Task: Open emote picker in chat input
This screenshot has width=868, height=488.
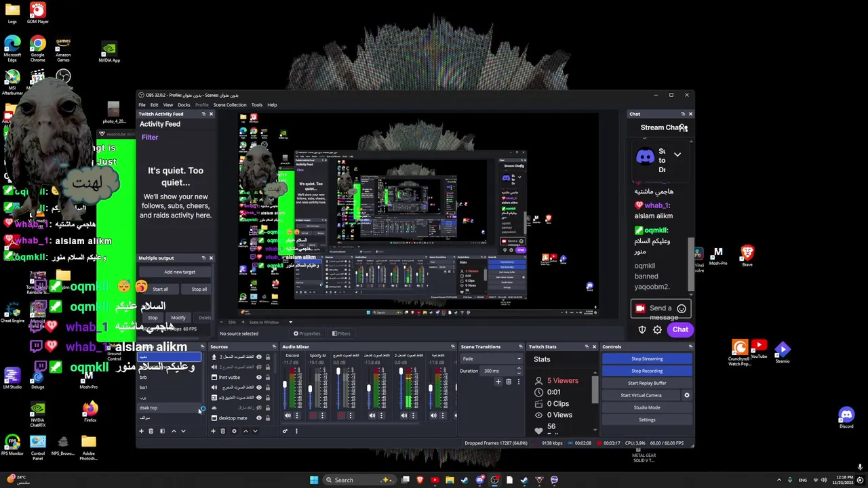Action: [x=682, y=308]
